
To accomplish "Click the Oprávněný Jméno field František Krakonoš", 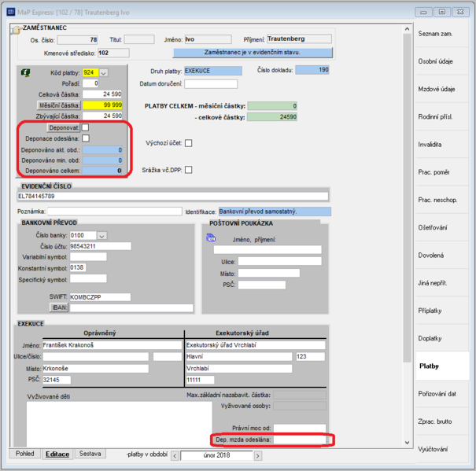I will pos(112,345).
